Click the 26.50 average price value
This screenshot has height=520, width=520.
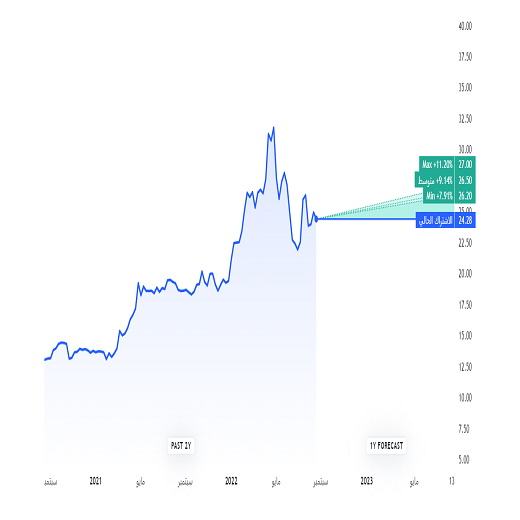pos(465,180)
